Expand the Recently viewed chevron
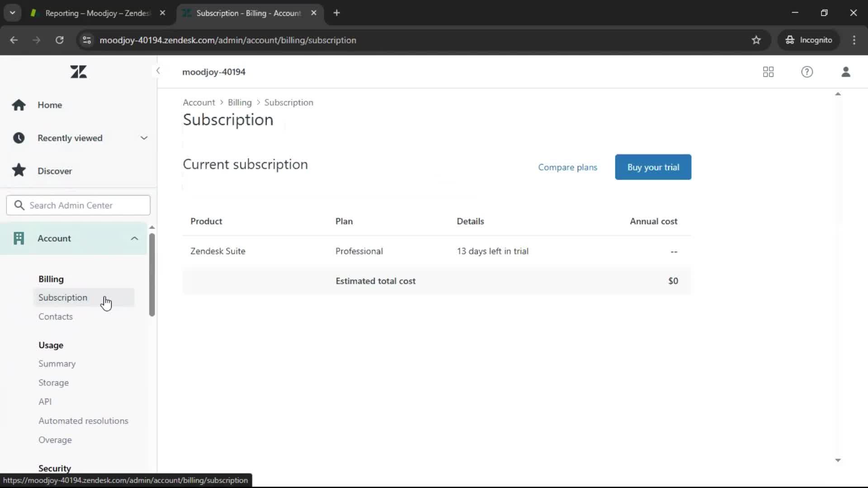The image size is (868, 488). point(144,138)
